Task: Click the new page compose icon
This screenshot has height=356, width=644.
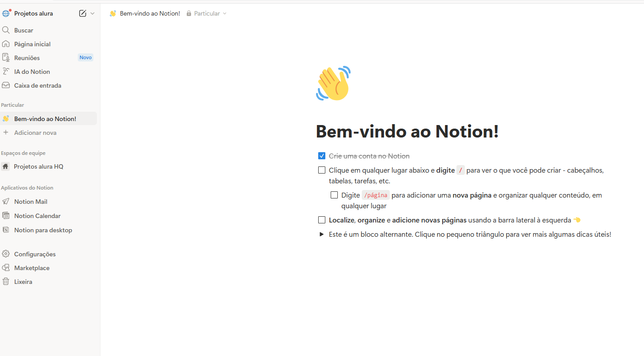Action: click(82, 13)
